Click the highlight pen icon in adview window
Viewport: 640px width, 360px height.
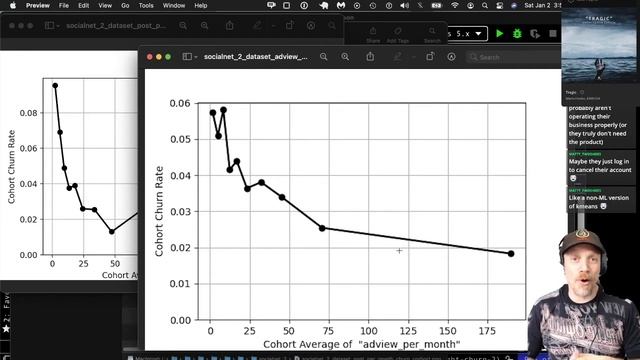pyautogui.click(x=398, y=57)
